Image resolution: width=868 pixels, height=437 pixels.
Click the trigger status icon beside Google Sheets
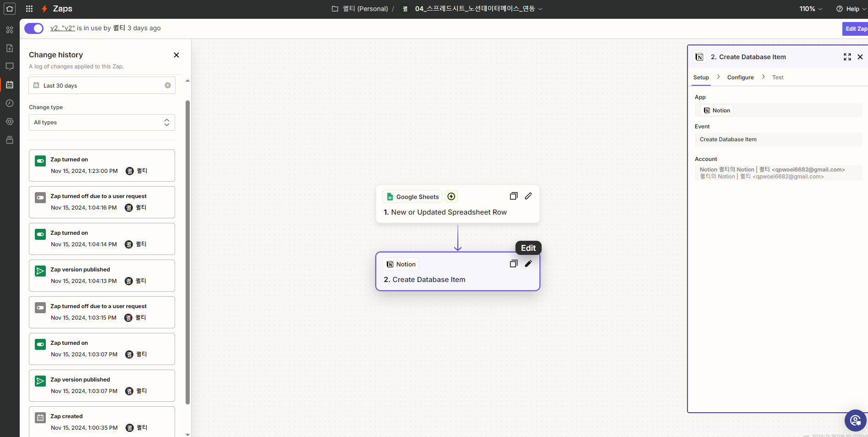[451, 197]
